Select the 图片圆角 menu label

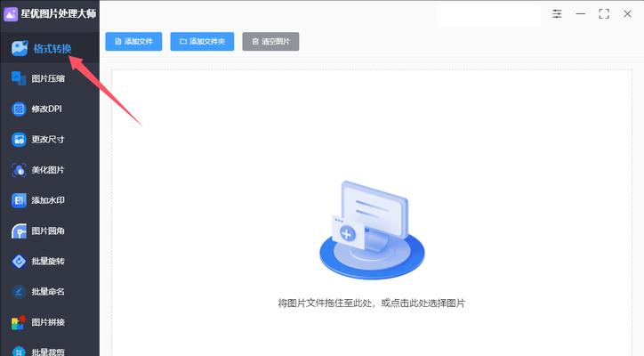point(48,231)
